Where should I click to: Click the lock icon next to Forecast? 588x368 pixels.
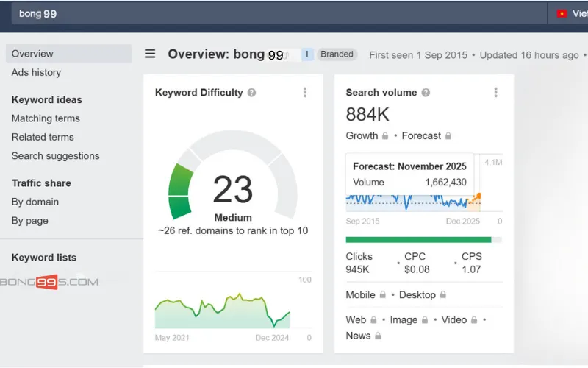(x=448, y=136)
